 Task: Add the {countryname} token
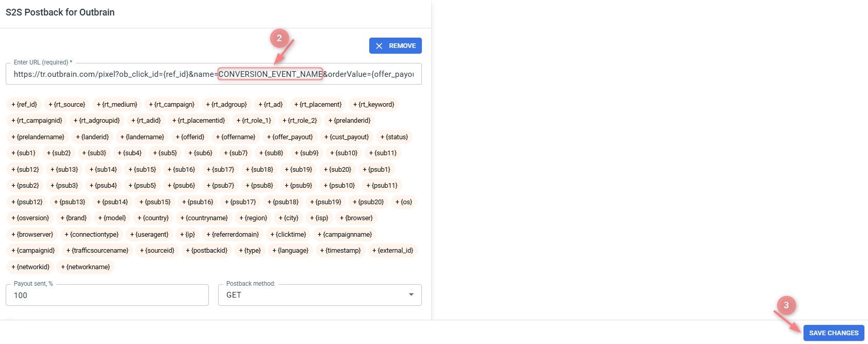204,218
